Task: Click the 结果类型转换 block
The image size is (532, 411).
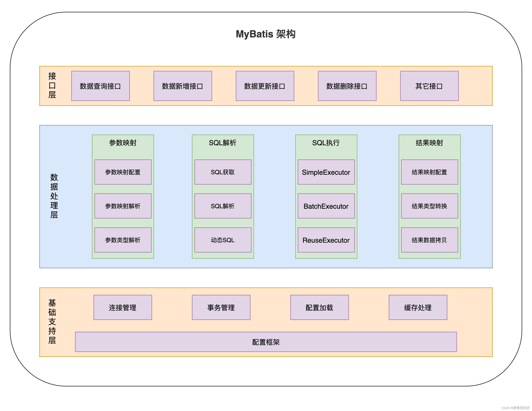Action: [429, 206]
